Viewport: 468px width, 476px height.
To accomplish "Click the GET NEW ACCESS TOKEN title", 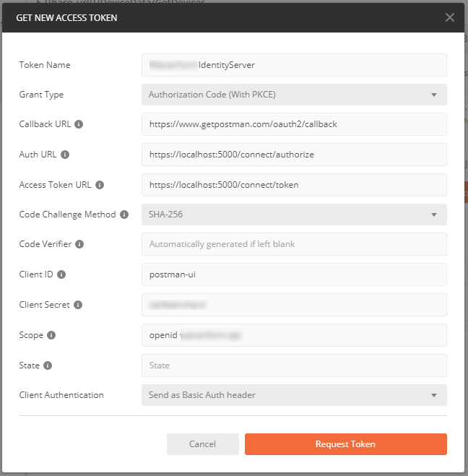I will [66, 18].
